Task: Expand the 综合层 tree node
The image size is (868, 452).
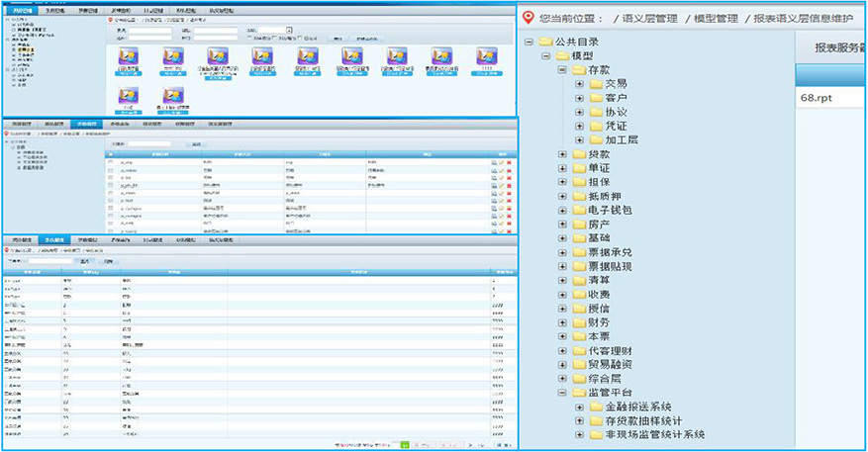Action: click(563, 379)
